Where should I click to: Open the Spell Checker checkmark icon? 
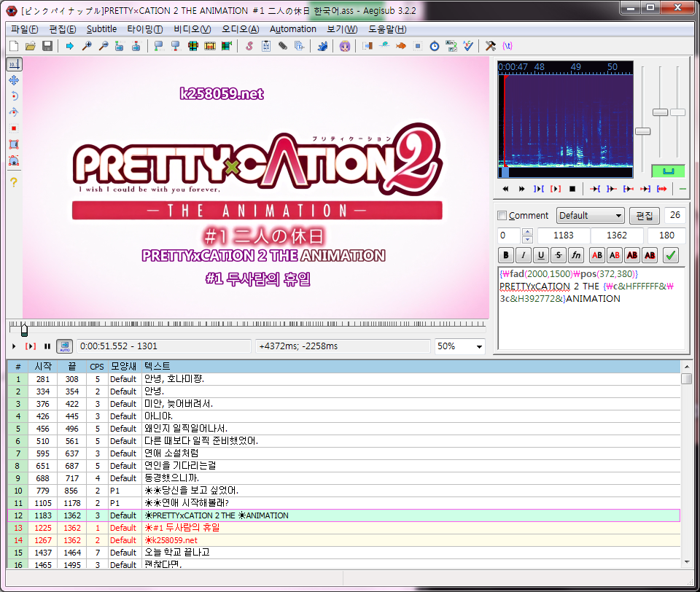pos(468,46)
